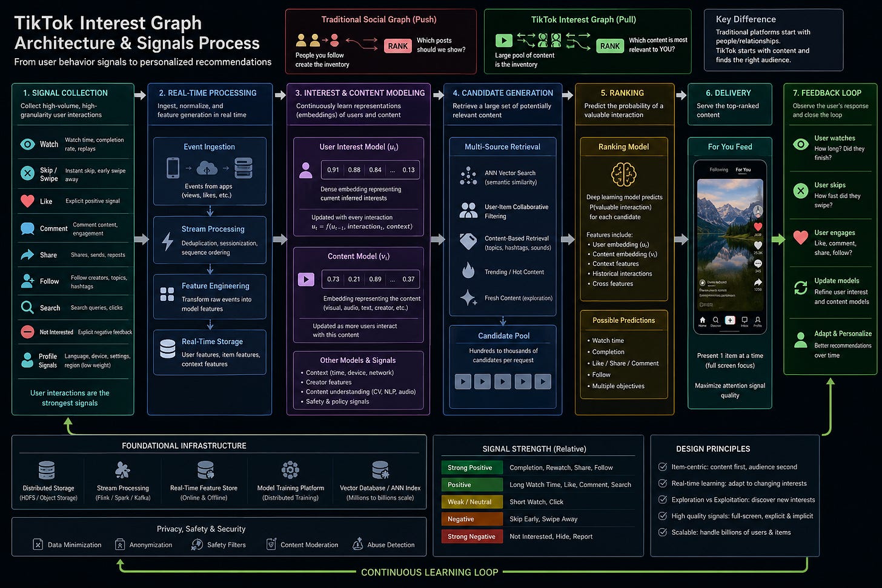Click the magnifier icon beside Search signal
The width and height of the screenshot is (882, 588).
(27, 308)
